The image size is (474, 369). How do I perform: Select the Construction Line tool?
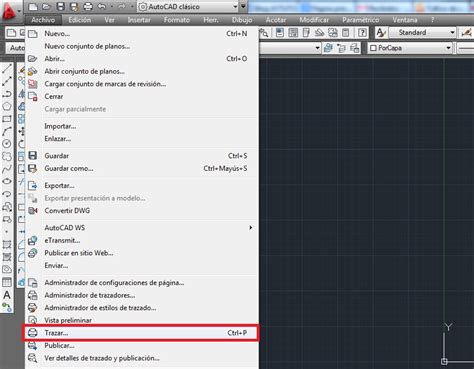click(7, 81)
